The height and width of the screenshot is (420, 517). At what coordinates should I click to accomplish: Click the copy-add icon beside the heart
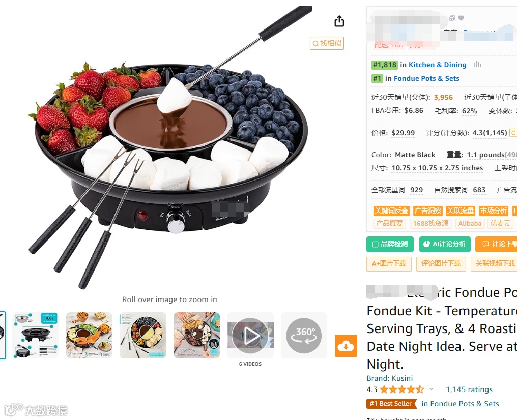pyautogui.click(x=452, y=18)
